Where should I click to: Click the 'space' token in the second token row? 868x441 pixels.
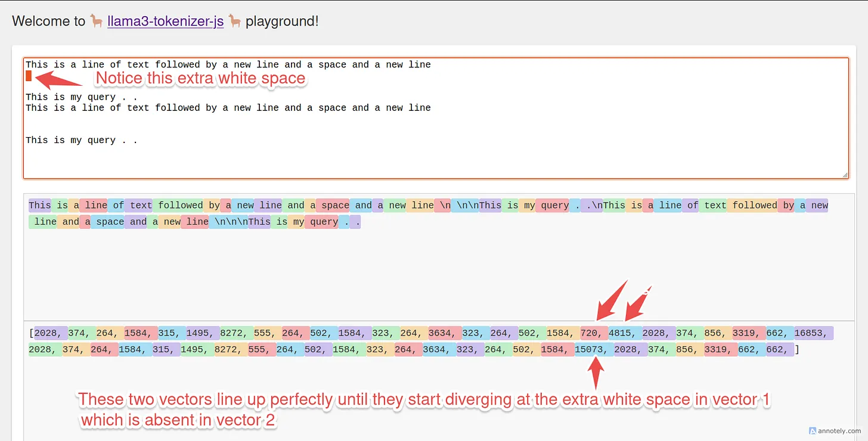click(107, 222)
